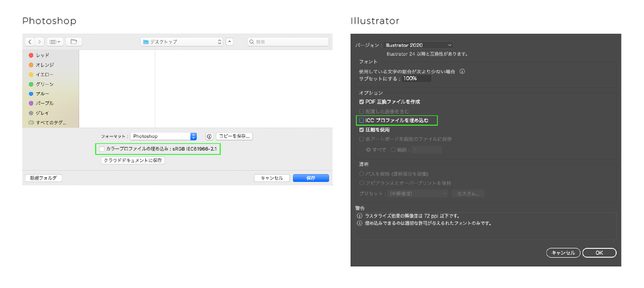Viewport: 644px width, 288px height.
Task: Open the Illustrator バージョン dropdown
Action: coord(419,45)
